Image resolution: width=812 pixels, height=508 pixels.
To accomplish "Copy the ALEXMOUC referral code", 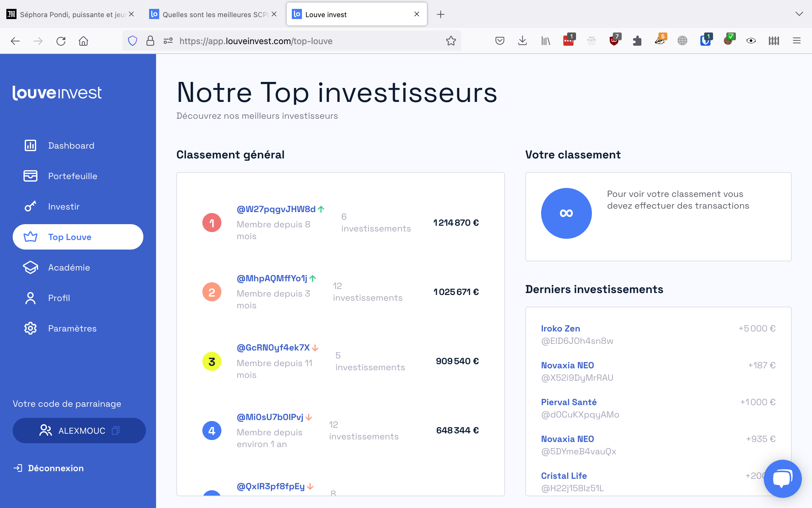I will tap(79, 431).
